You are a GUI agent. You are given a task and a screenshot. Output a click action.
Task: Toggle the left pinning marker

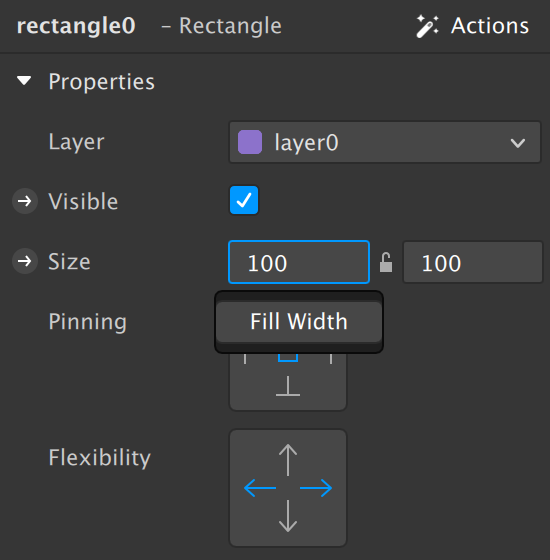245,359
